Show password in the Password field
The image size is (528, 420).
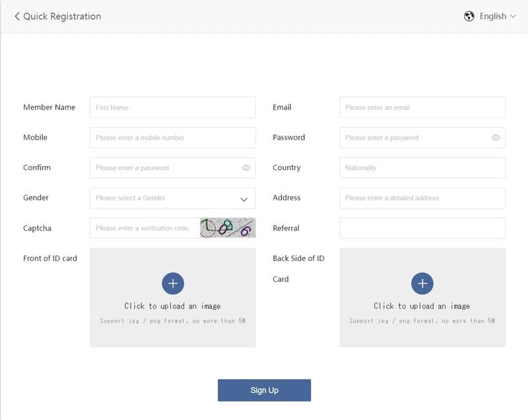[x=496, y=138]
